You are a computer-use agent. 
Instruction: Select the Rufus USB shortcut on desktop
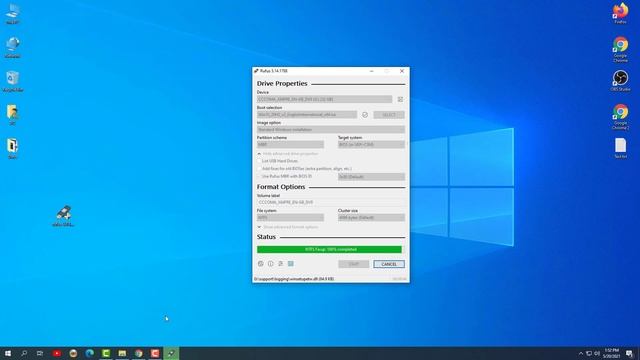[63, 216]
